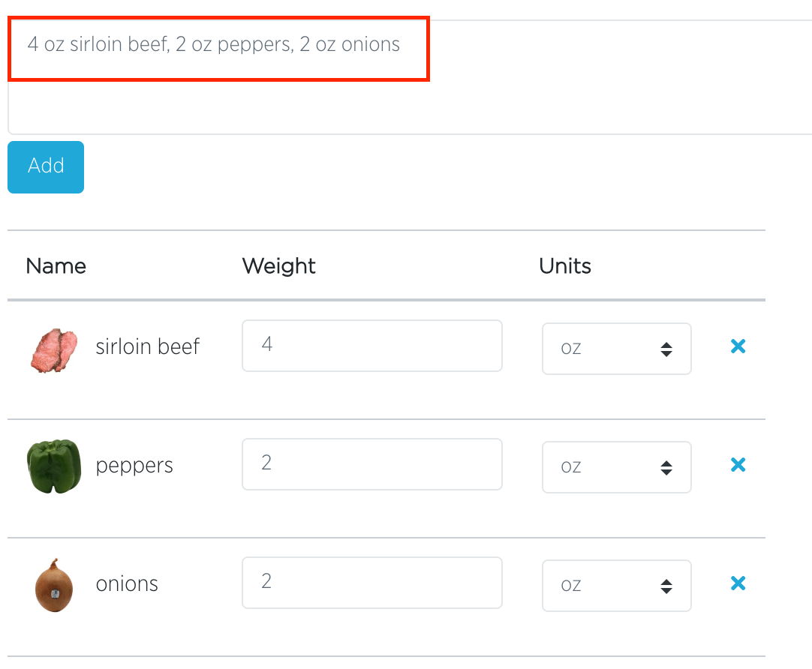Click the Name column header
The image size is (812, 669).
pos(56,266)
